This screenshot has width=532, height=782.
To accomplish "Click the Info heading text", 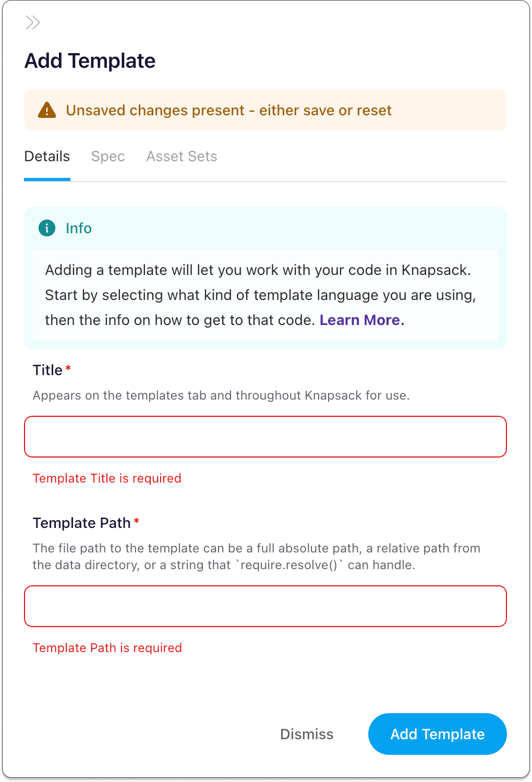I will [x=78, y=228].
